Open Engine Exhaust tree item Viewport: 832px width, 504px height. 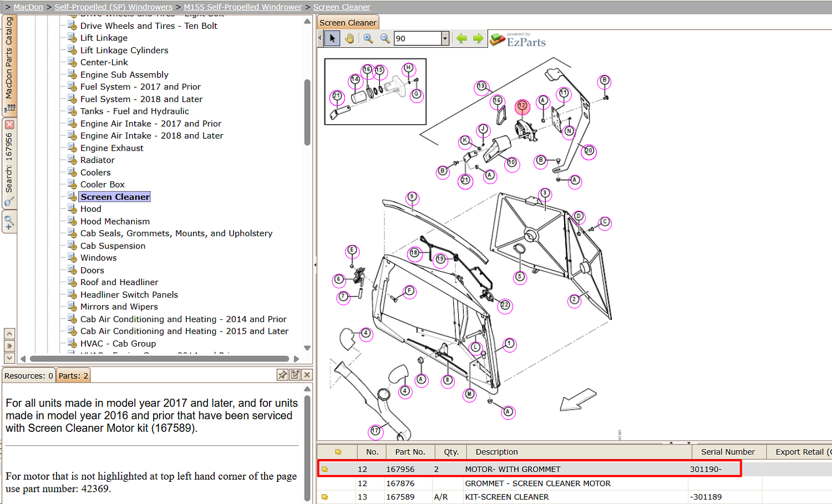[112, 148]
